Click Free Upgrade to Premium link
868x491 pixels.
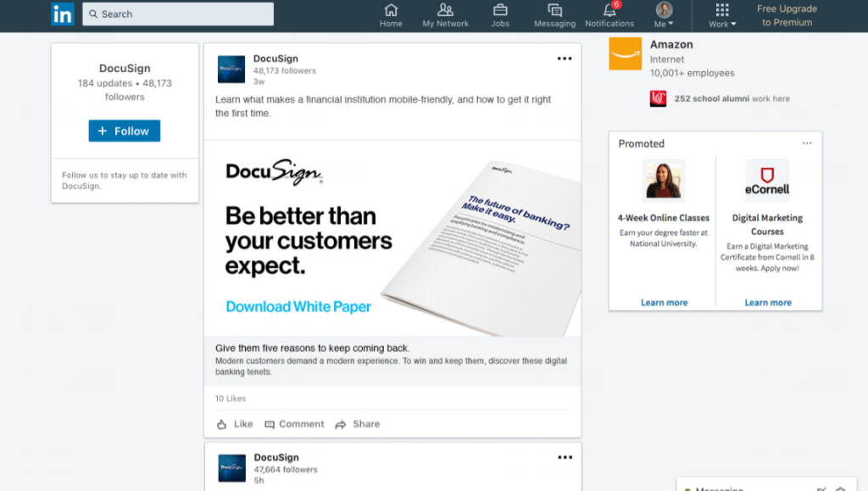[787, 15]
